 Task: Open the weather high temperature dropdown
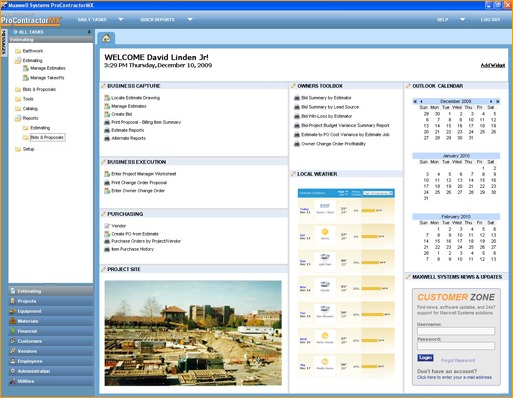[378, 193]
